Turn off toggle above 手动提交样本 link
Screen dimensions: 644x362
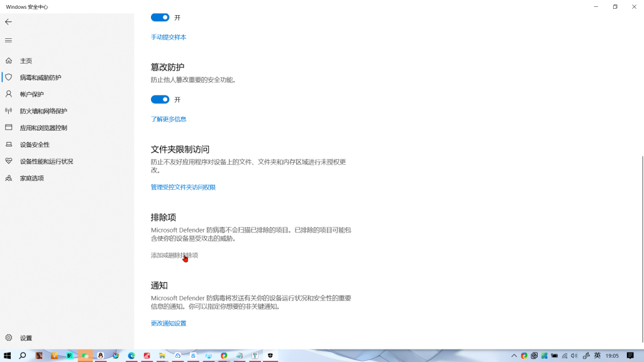(x=160, y=17)
